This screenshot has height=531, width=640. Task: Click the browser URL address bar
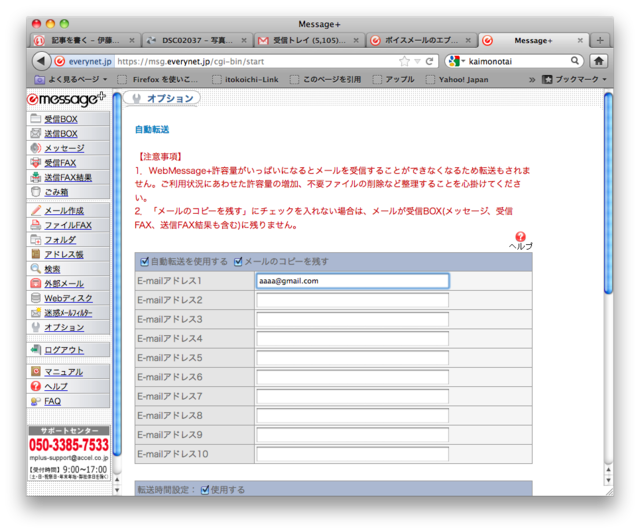tap(256, 61)
